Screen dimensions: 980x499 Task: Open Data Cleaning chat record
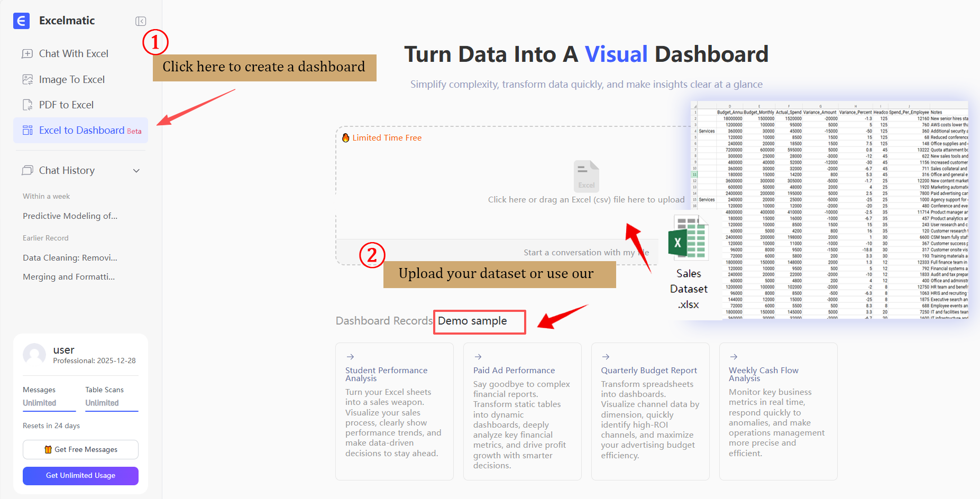point(70,258)
